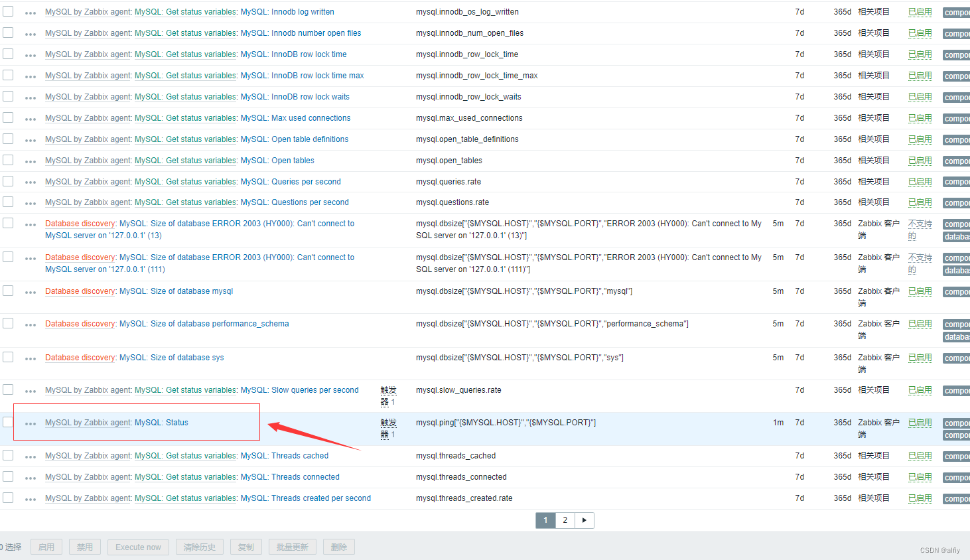Open the MySQL: Threads connected item
This screenshot has width=970, height=560.
tap(290, 477)
